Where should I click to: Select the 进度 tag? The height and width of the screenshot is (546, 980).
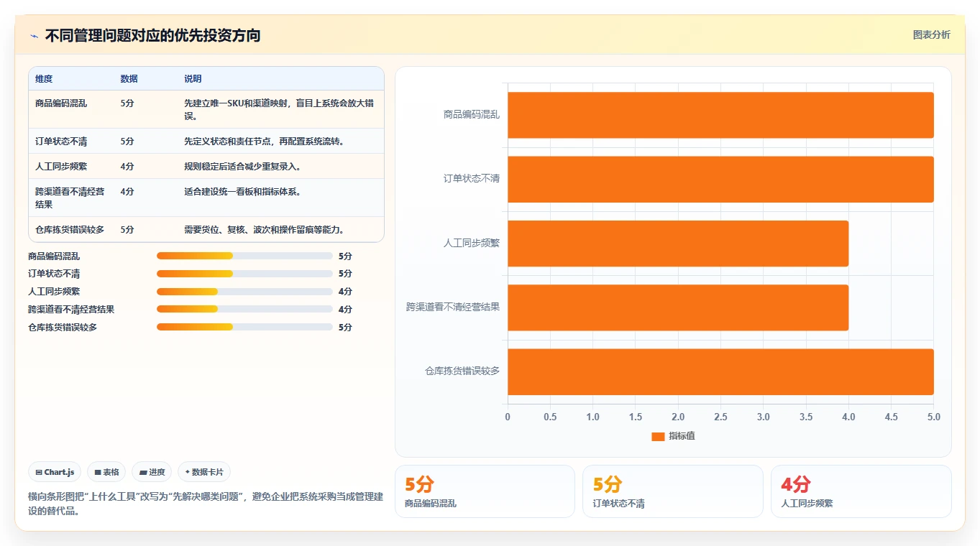click(x=152, y=472)
